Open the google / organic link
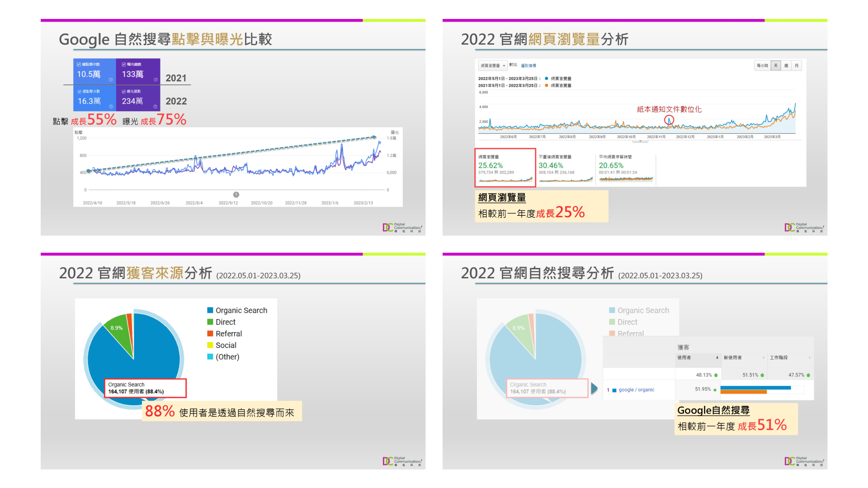Image resolution: width=868 pixels, height=488 pixels. tap(636, 389)
